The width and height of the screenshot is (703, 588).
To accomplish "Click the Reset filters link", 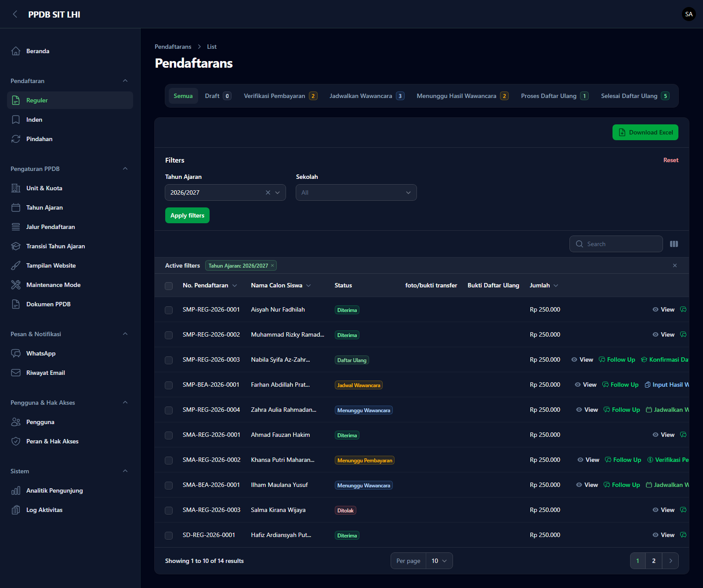I will pyautogui.click(x=670, y=160).
